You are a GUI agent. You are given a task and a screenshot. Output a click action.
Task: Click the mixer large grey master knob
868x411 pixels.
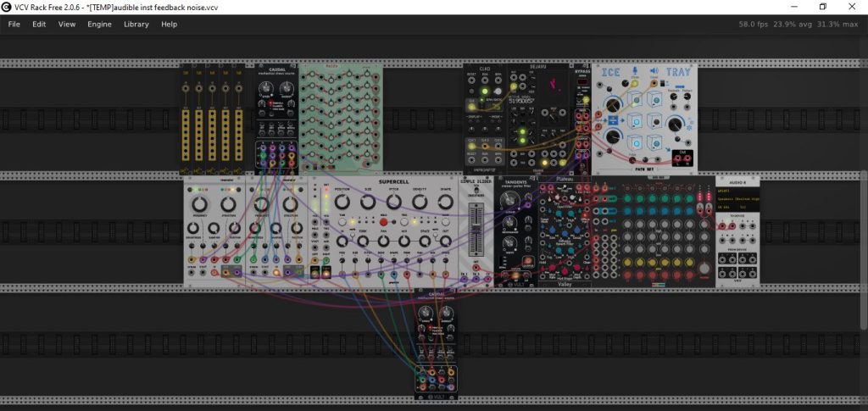(x=704, y=269)
